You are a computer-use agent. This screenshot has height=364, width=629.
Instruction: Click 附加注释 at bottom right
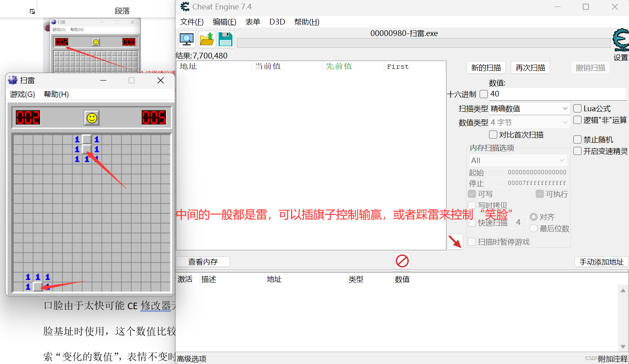[x=613, y=359]
